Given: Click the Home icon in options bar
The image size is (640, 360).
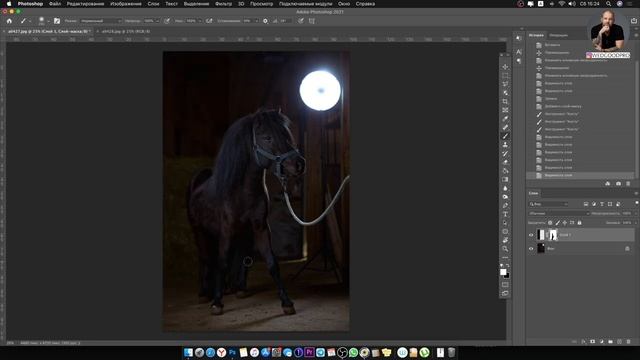Looking at the screenshot, I should point(9,21).
